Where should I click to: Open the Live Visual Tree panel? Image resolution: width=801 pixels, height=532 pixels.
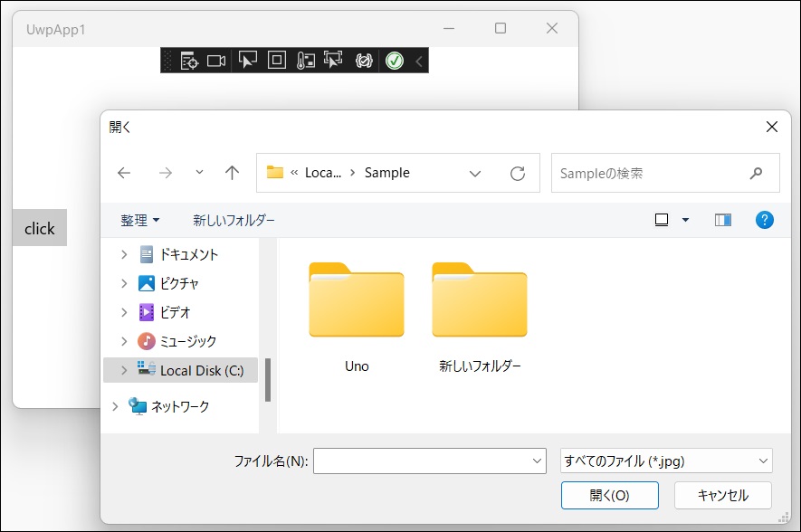tap(189, 61)
